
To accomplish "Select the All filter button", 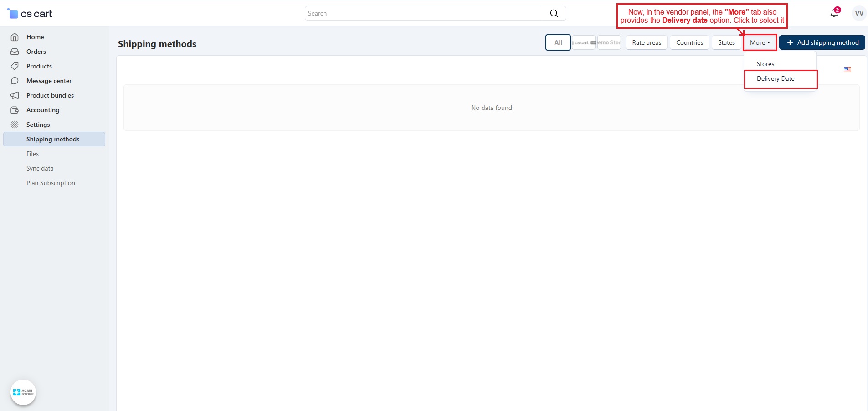I will pyautogui.click(x=558, y=42).
